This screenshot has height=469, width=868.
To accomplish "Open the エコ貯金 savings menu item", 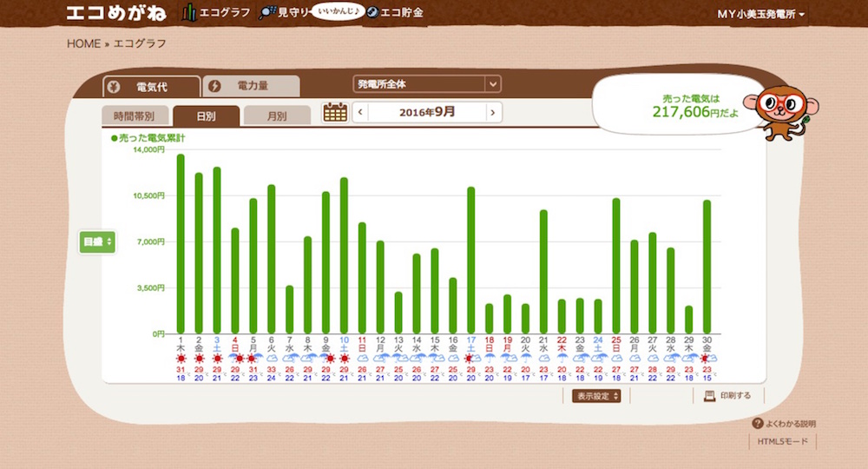I will pos(395,12).
